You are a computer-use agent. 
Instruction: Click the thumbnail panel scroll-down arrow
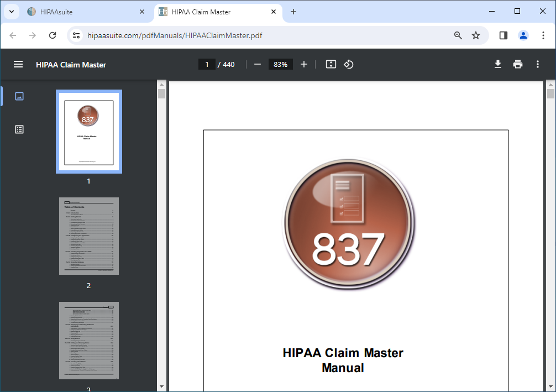click(161, 386)
